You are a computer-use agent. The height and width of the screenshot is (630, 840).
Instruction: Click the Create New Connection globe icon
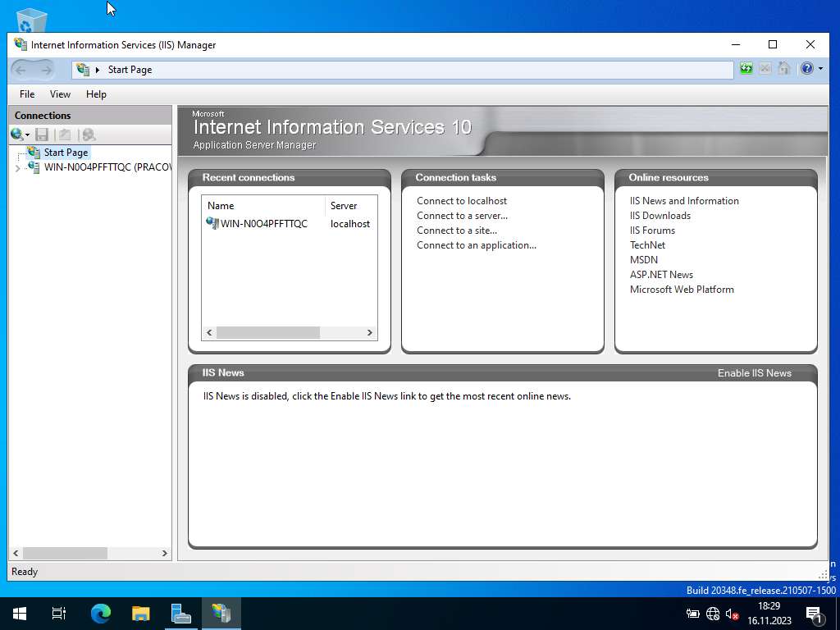pyautogui.click(x=17, y=135)
